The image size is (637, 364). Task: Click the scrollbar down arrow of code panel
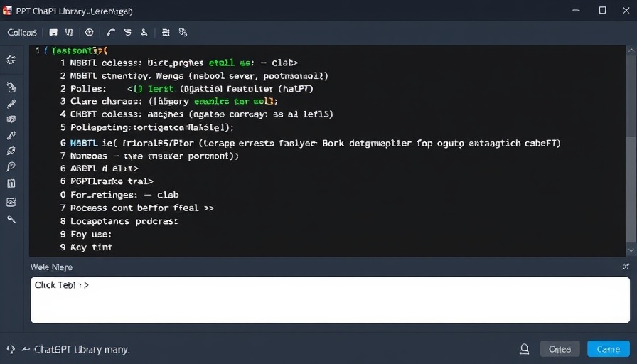point(631,250)
